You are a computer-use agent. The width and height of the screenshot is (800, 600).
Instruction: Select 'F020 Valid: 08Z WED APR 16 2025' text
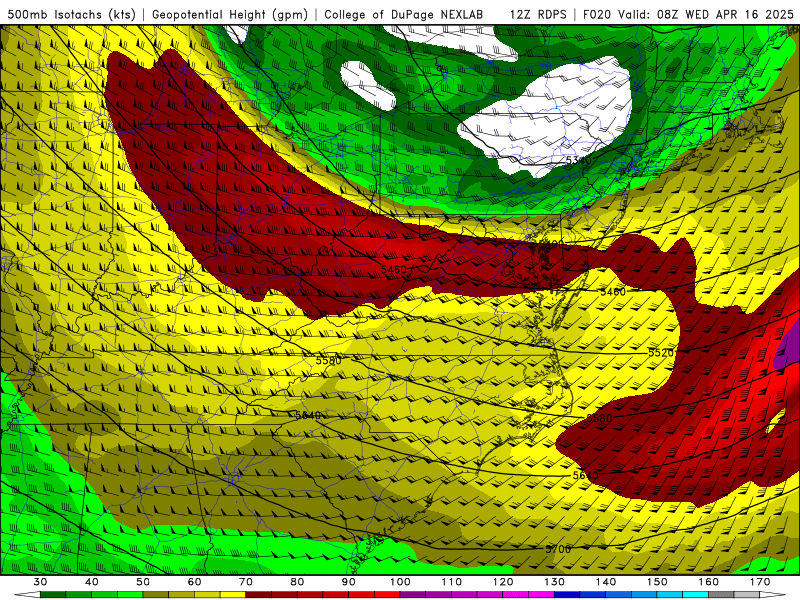[688, 14]
